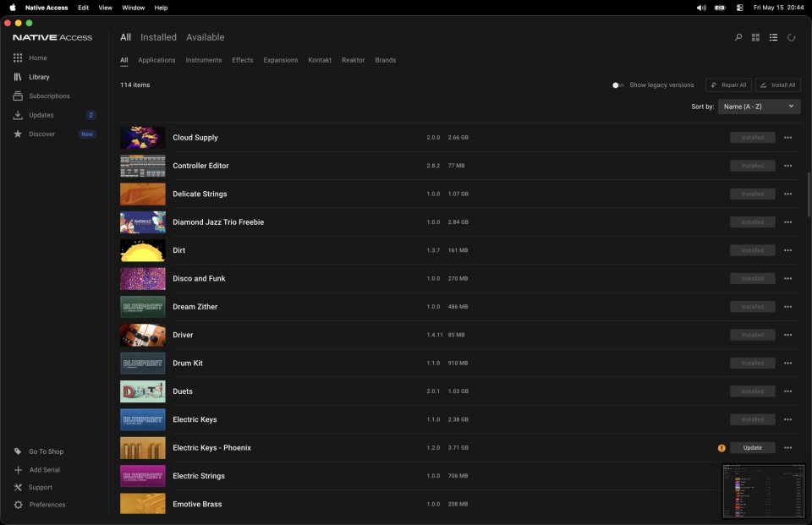
Task: Open Discover in the sidebar
Action: click(41, 134)
